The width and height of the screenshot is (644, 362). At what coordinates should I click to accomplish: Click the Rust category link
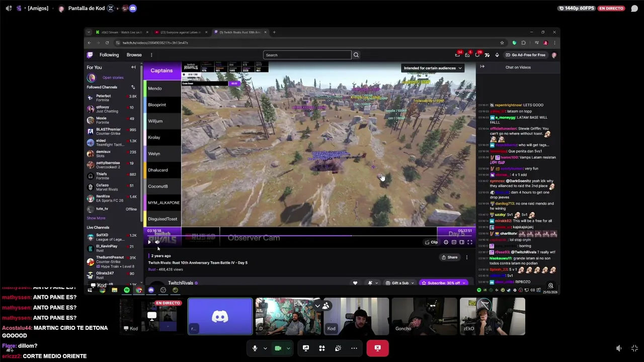tap(151, 269)
